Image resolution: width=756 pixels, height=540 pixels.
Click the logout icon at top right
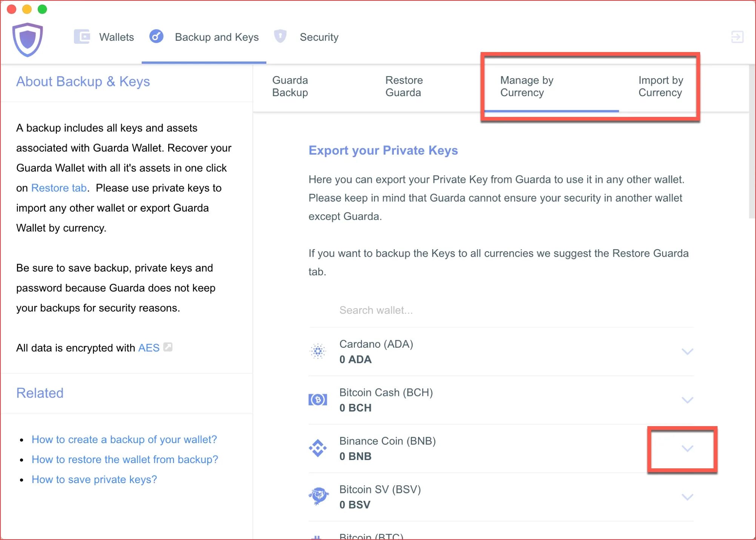(x=737, y=37)
